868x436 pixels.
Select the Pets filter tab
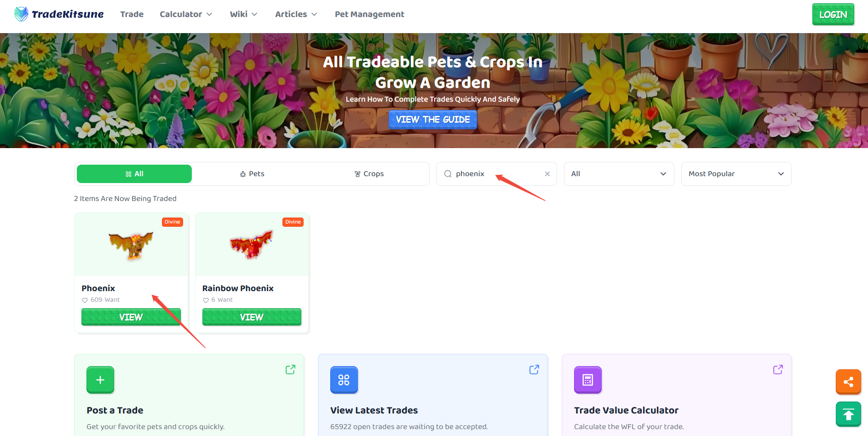coord(252,174)
